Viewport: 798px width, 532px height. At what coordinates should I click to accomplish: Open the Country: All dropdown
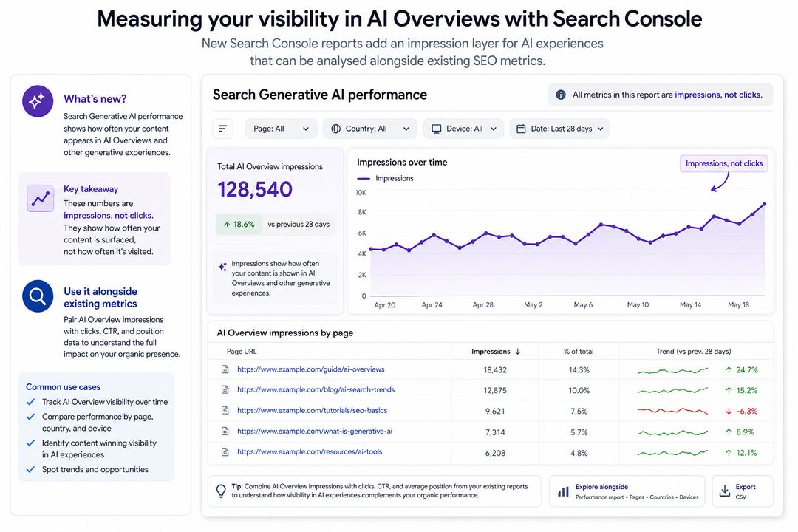click(370, 129)
